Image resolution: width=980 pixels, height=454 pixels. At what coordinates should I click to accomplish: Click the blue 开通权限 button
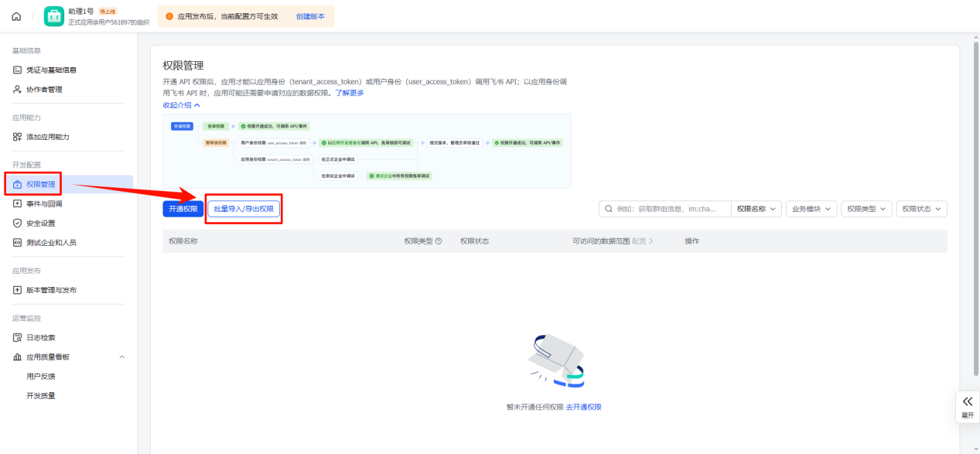(x=183, y=209)
